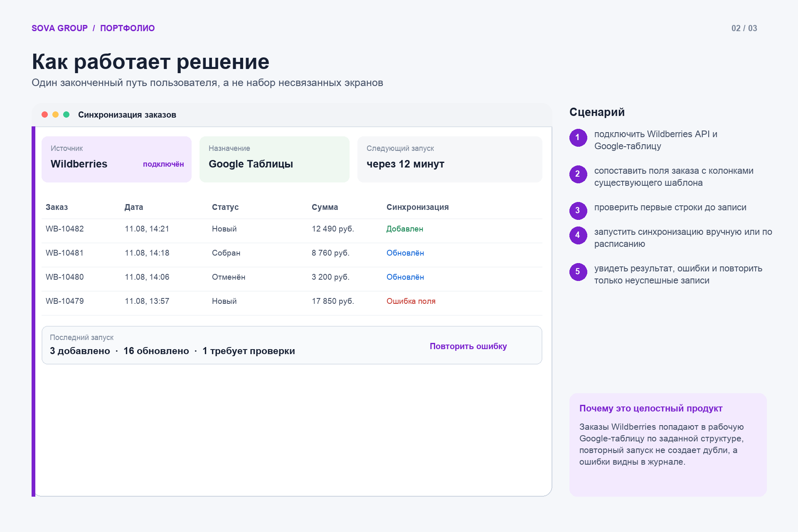Click the amount 12 490 руб.
Image resolution: width=798 pixels, height=532 pixels.
click(x=333, y=229)
